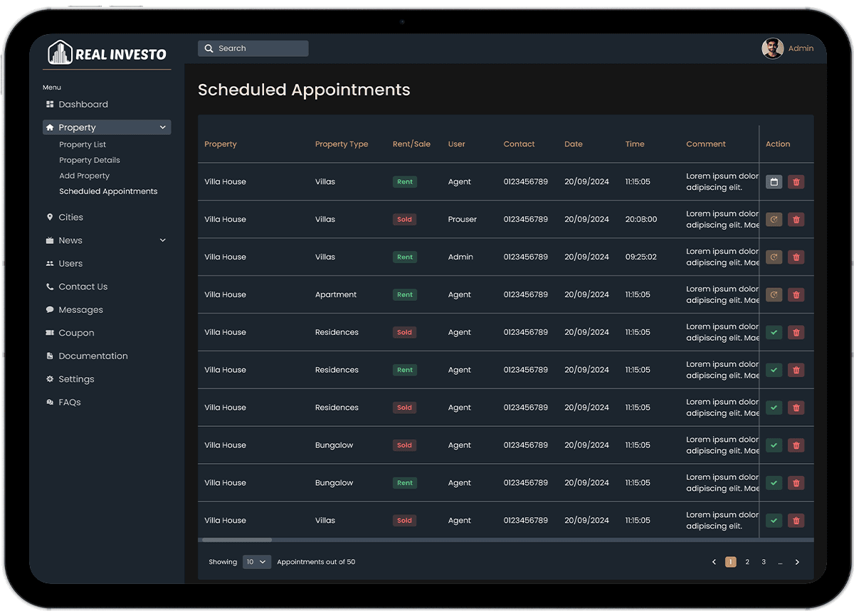Open Dashboard from the sidebar grid icon
Viewport: 854px width, 616px height.
click(x=50, y=105)
